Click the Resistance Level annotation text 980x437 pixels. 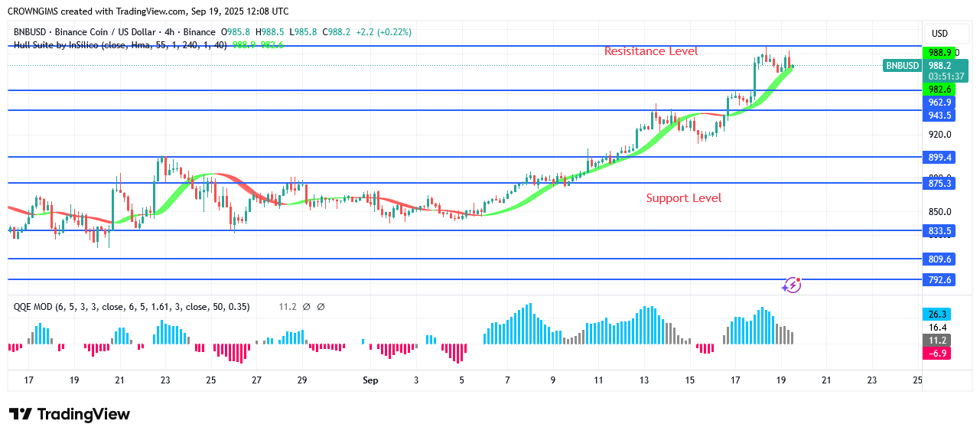tap(651, 51)
